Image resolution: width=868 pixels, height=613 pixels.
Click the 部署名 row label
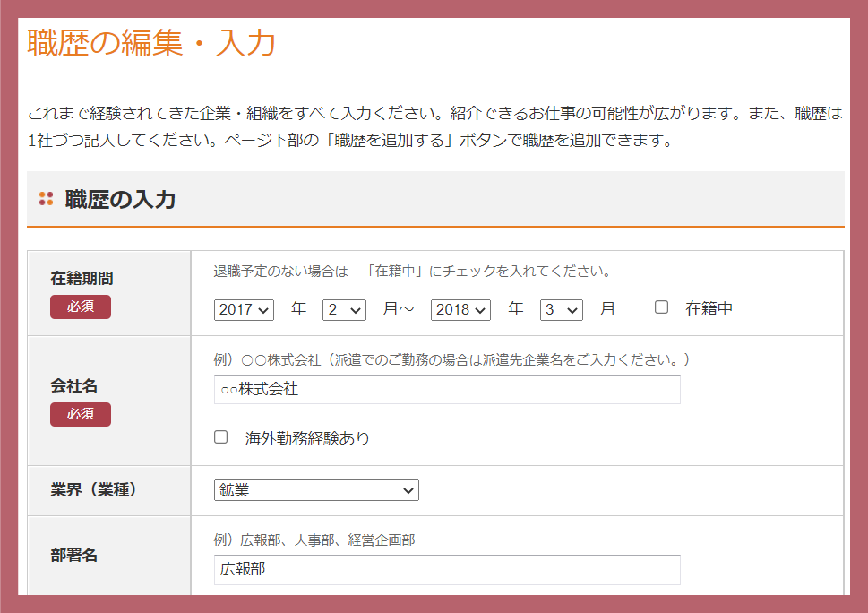74,555
